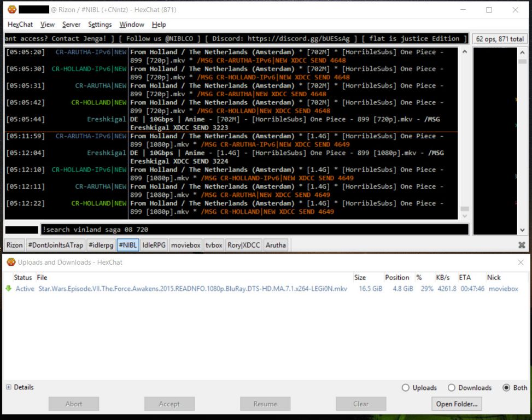Click the CR-ARUTHA-IPv6|NEW nick at 05:05:20
Image resolution: width=532 pixels, height=420 pixels.
pyautogui.click(x=91, y=52)
